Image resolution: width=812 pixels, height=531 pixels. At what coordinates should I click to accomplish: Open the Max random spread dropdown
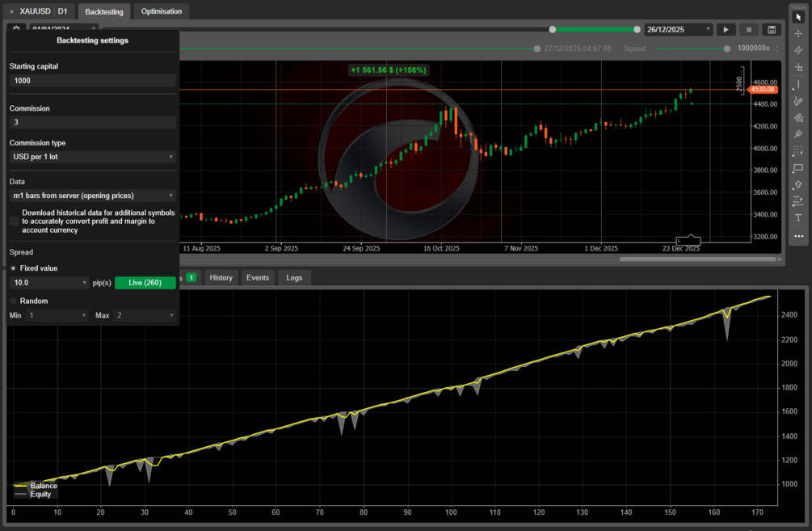(x=145, y=315)
